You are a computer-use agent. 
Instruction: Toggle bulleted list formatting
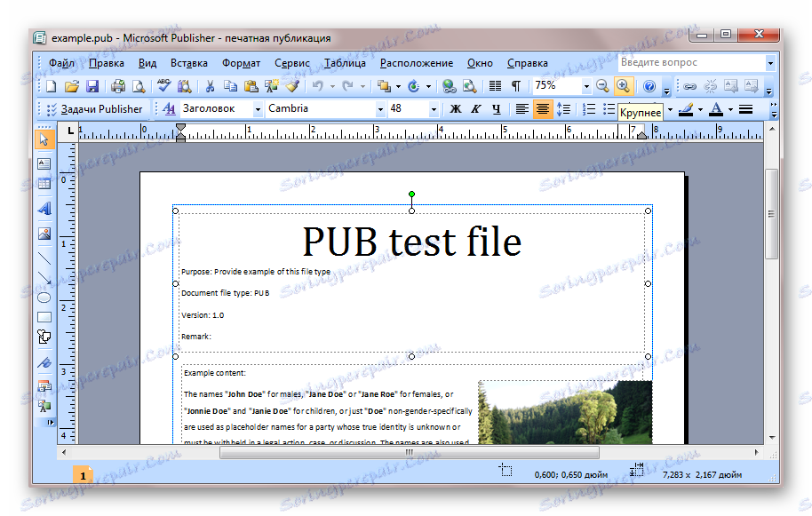coord(609,108)
